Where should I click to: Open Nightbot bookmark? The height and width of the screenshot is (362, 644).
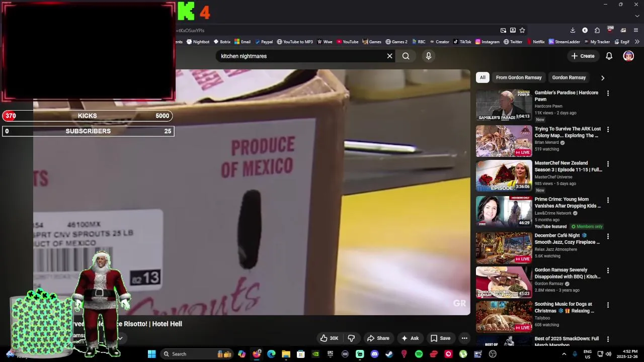(198, 42)
